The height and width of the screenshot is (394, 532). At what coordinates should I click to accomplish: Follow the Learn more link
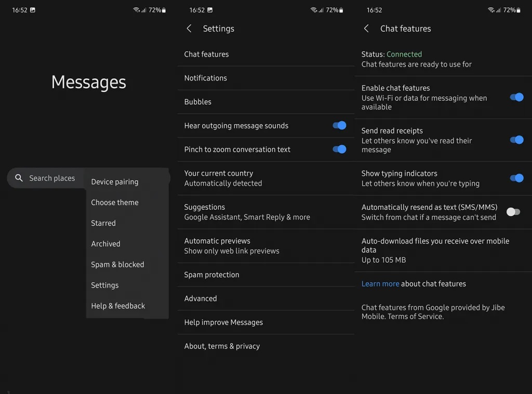[x=380, y=284]
